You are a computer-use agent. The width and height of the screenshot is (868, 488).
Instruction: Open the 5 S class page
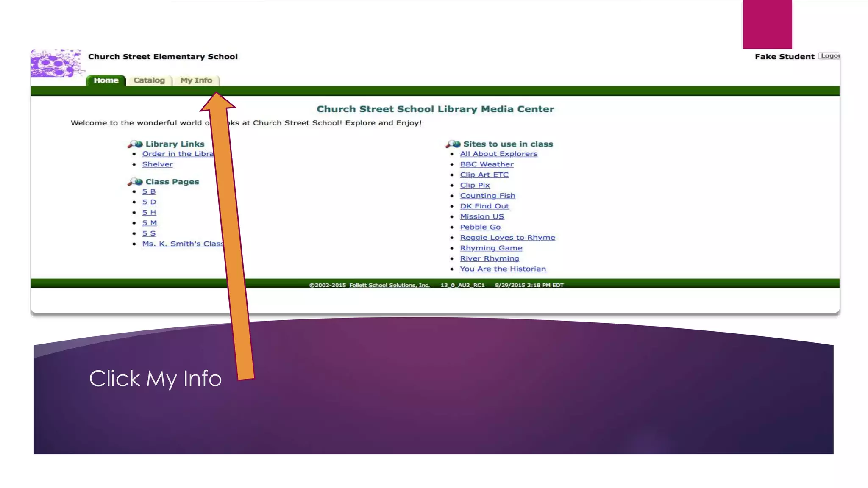pos(149,233)
